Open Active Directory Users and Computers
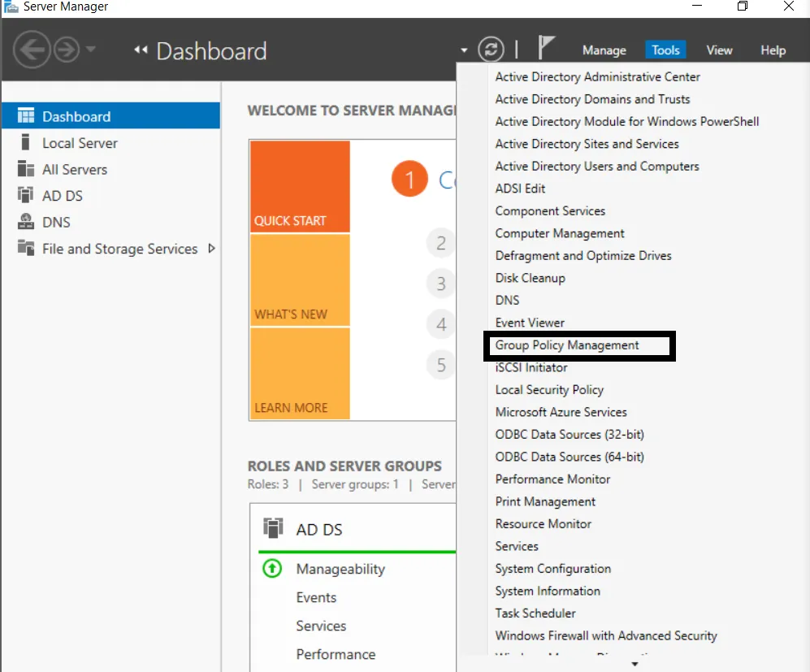This screenshot has height=672, width=810. point(596,166)
